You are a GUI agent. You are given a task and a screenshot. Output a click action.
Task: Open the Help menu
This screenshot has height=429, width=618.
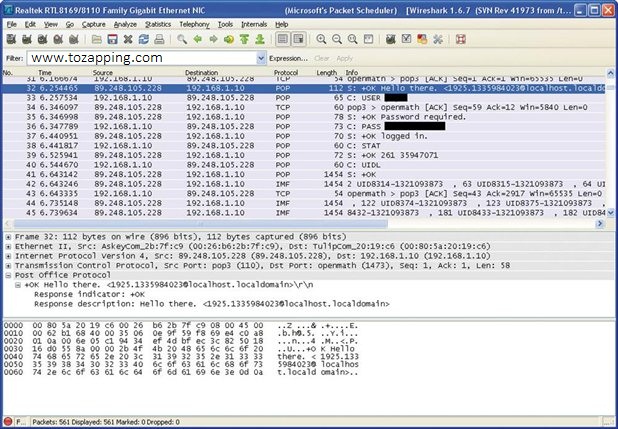tap(281, 24)
